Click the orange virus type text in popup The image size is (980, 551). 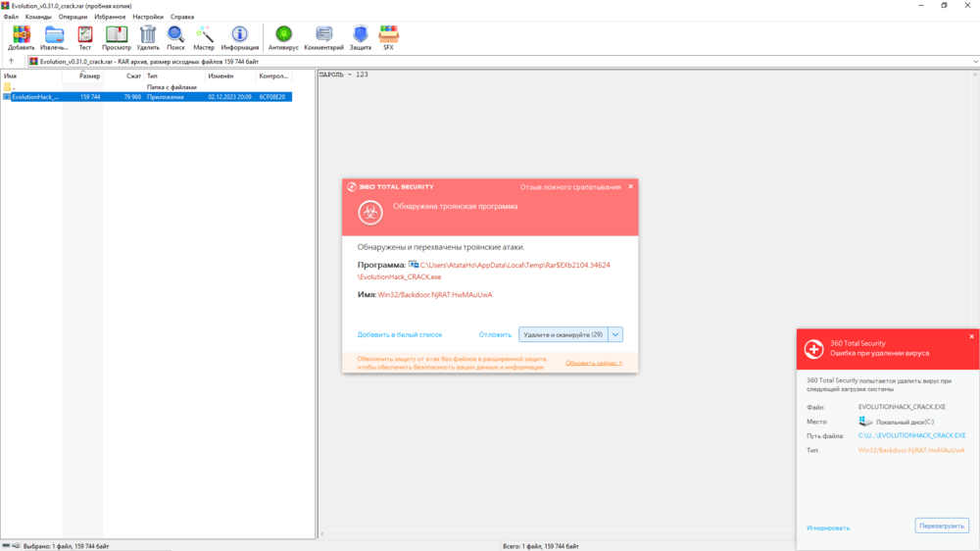coord(911,450)
